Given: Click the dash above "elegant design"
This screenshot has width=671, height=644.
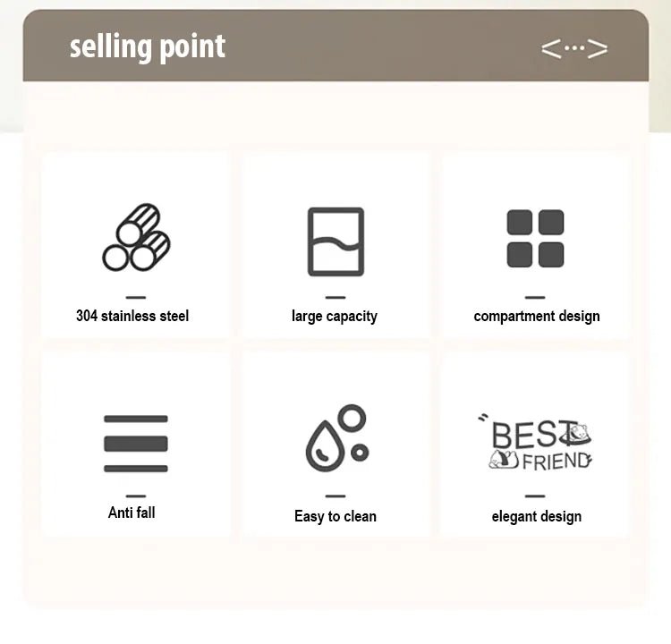Looking at the screenshot, I should [x=535, y=496].
